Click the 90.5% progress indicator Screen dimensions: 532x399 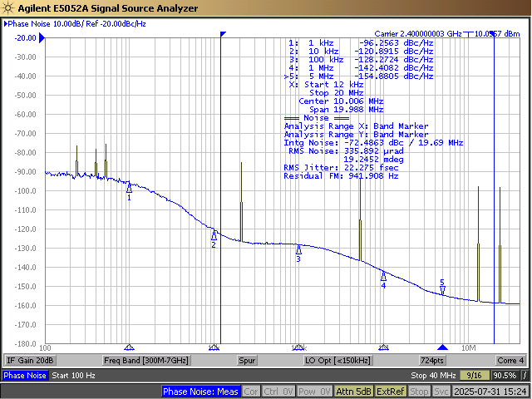(x=505, y=376)
